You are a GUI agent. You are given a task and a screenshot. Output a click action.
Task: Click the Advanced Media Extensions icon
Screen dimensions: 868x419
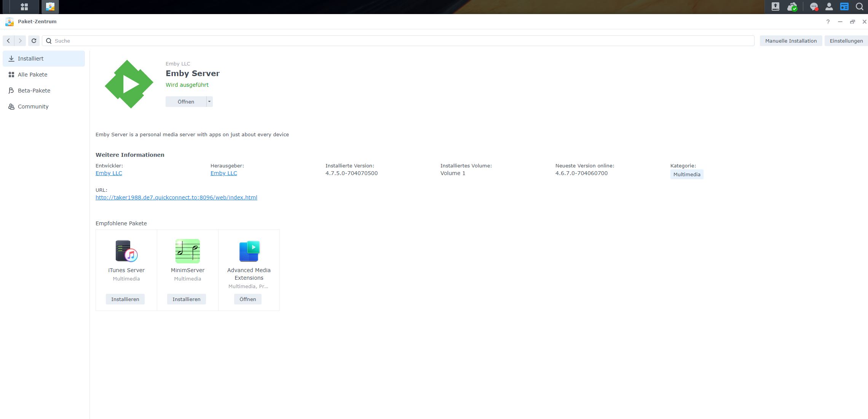tap(249, 251)
